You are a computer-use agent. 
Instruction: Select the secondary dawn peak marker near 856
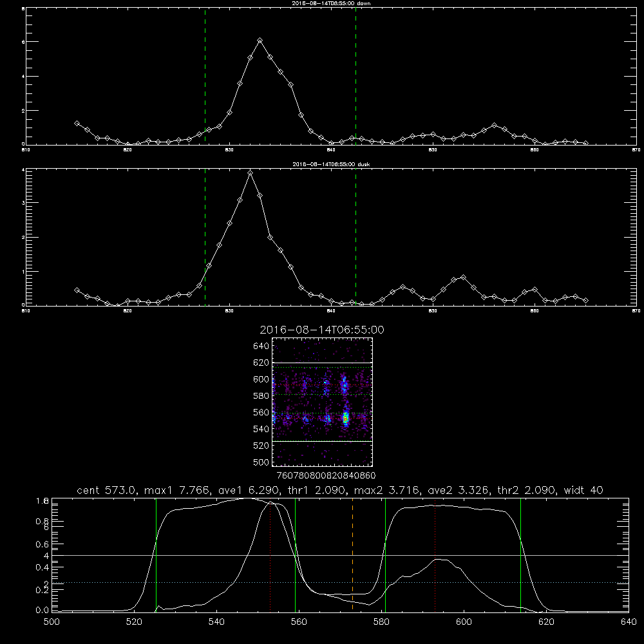coord(494,126)
